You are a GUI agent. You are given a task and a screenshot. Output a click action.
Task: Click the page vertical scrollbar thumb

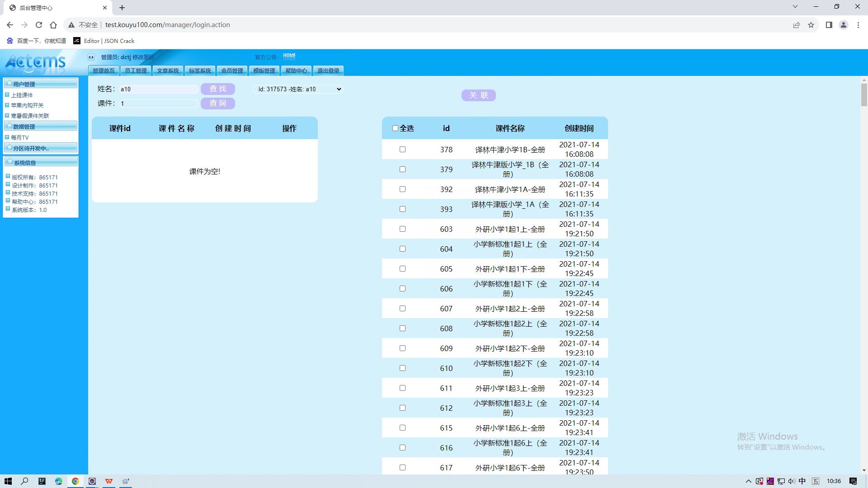pos(864,95)
